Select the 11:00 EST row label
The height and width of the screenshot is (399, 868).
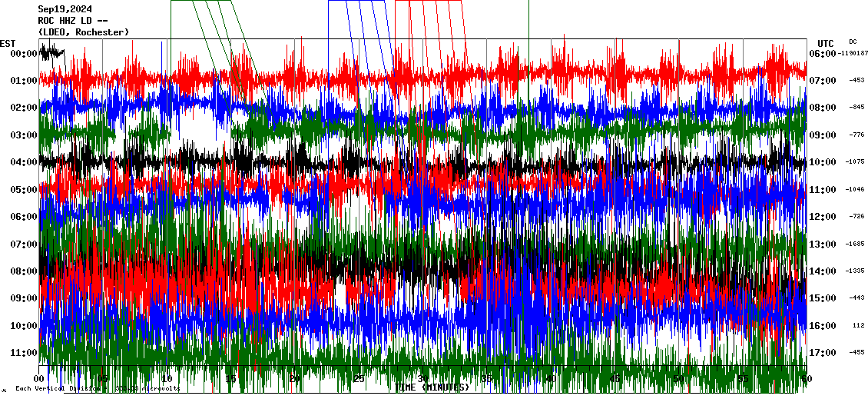[22, 353]
